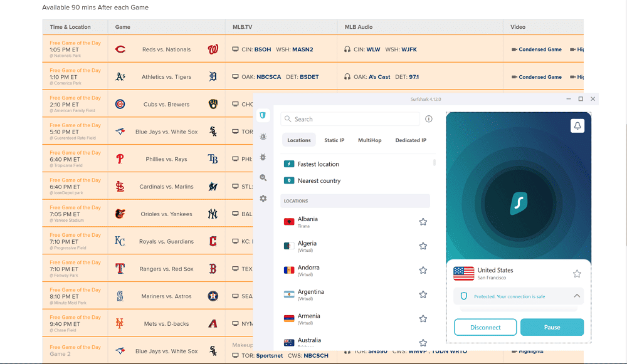Click the Baltimore Orioles logo
627x364 pixels.
120,214
